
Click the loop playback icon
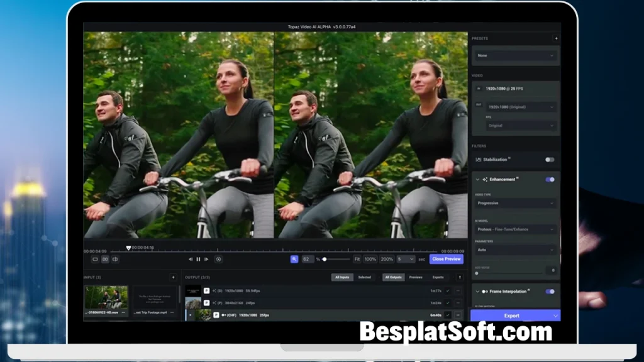pyautogui.click(x=218, y=259)
